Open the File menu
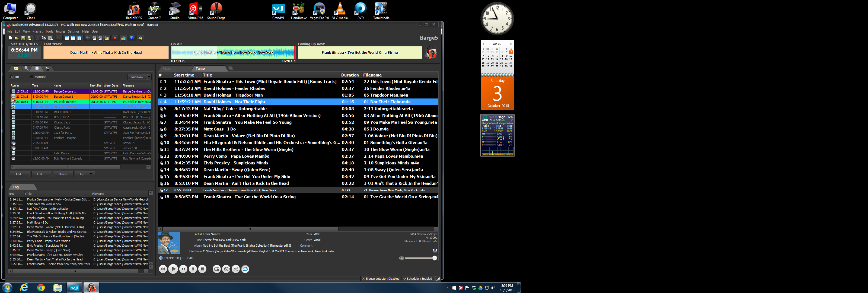 (10, 31)
